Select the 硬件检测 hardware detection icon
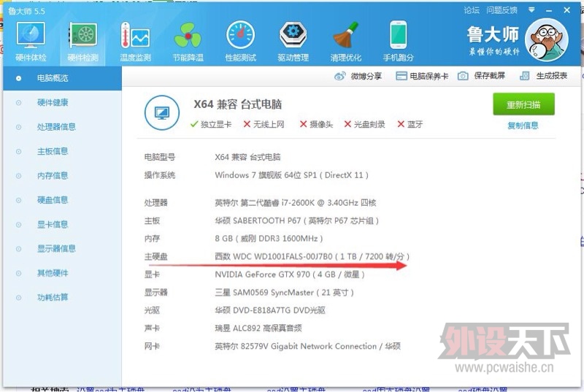The height and width of the screenshot is (392, 584). pos(83,35)
